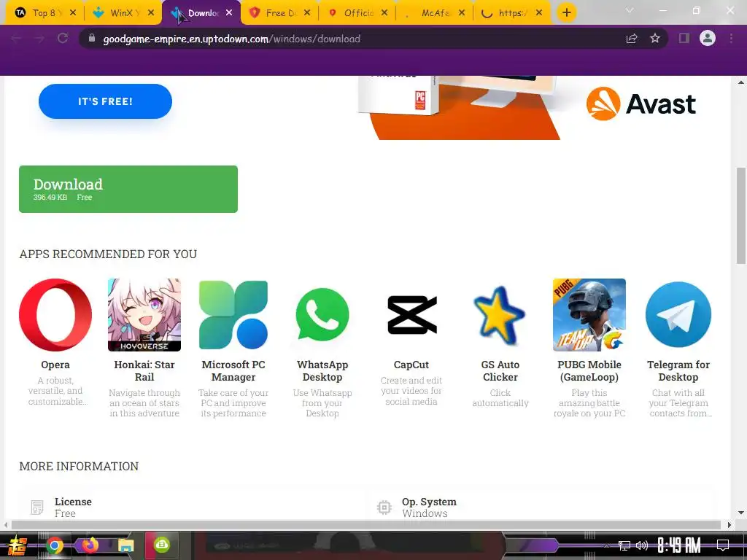The image size is (747, 560).
Task: Open the green app icon in taskbar
Action: click(161, 545)
